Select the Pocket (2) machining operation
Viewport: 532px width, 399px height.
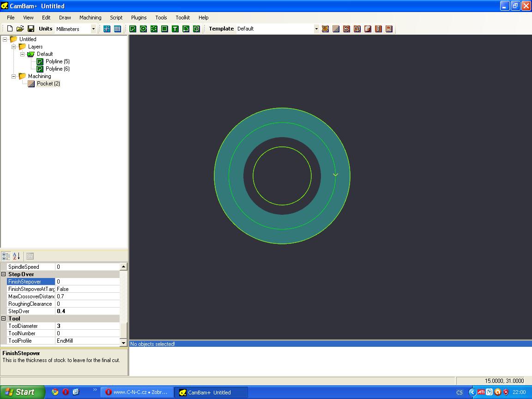pyautogui.click(x=48, y=84)
